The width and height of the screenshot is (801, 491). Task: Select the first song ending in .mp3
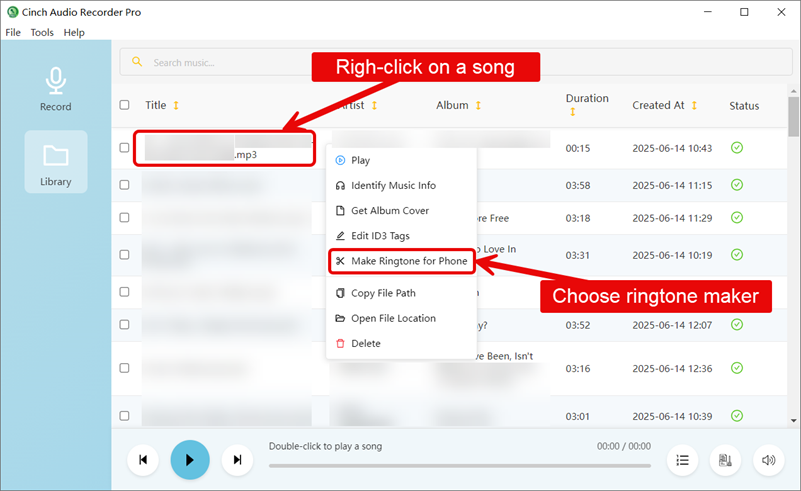tap(224, 148)
